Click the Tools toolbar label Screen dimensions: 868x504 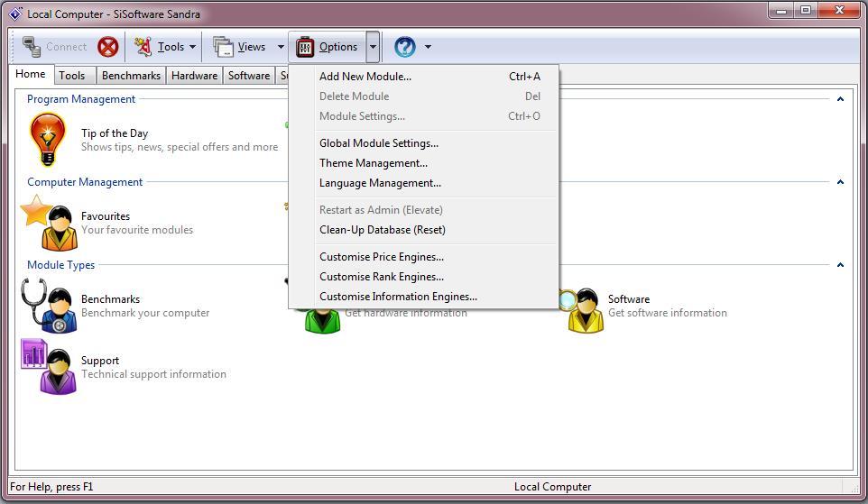pos(171,47)
